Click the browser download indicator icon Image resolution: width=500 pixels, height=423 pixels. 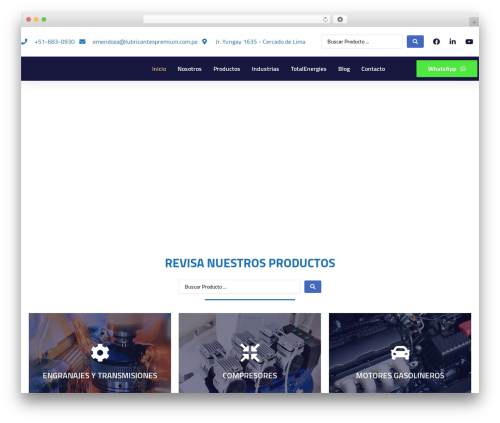pyautogui.click(x=340, y=19)
